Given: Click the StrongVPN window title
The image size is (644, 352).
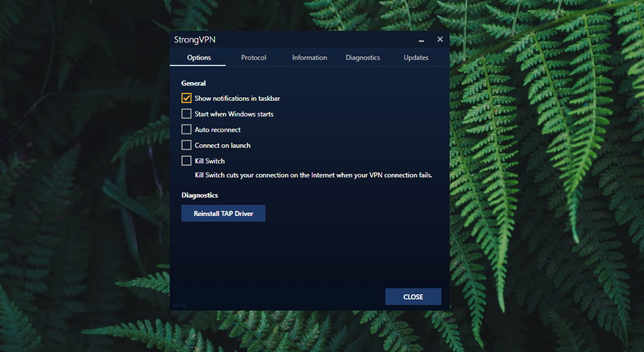Looking at the screenshot, I should coord(194,40).
